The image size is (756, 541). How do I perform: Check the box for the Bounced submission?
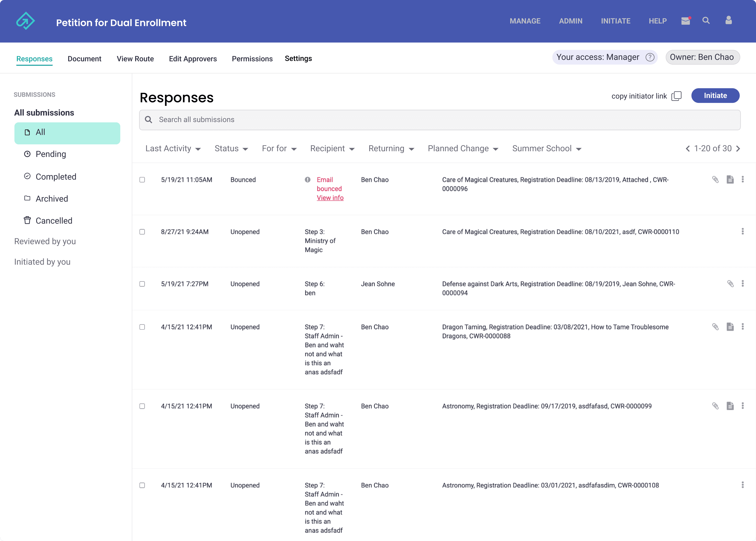click(142, 180)
